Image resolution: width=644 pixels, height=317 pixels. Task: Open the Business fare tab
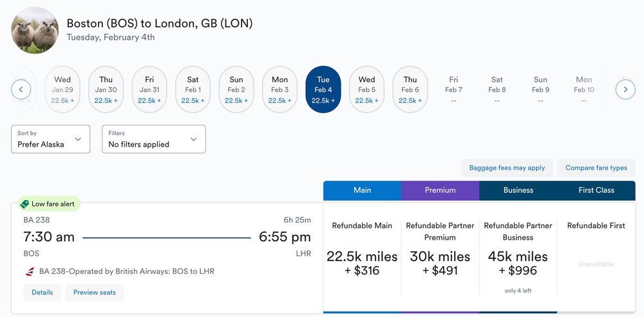pos(518,190)
